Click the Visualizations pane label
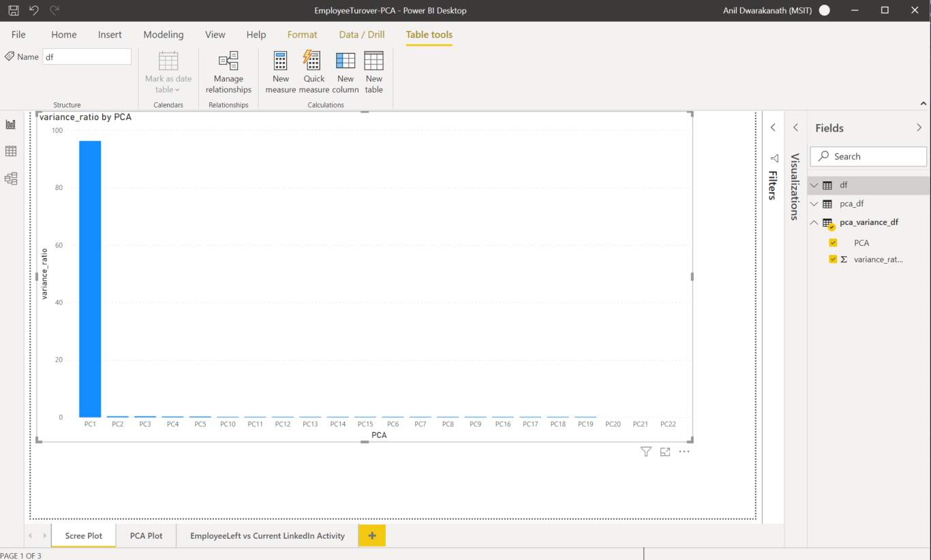The height and width of the screenshot is (560, 931). click(795, 187)
